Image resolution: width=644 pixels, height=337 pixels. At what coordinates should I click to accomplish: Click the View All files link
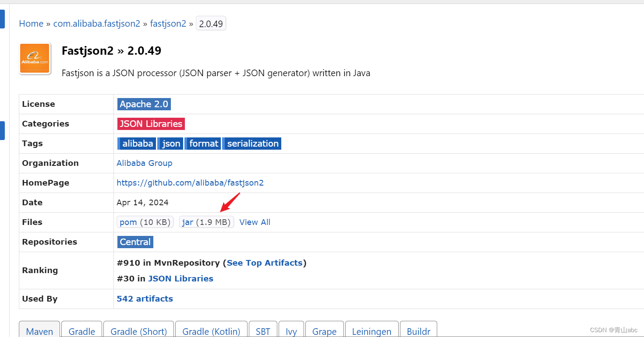(255, 222)
